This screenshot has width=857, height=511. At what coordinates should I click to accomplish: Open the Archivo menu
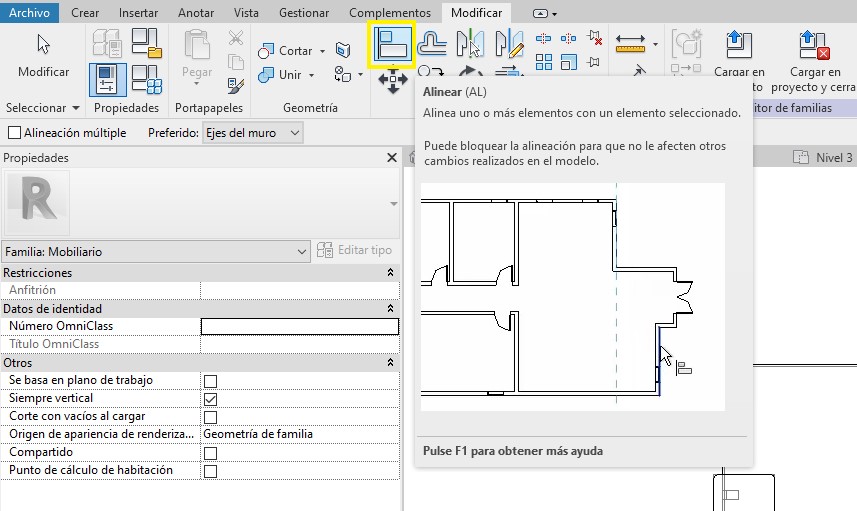[x=29, y=13]
